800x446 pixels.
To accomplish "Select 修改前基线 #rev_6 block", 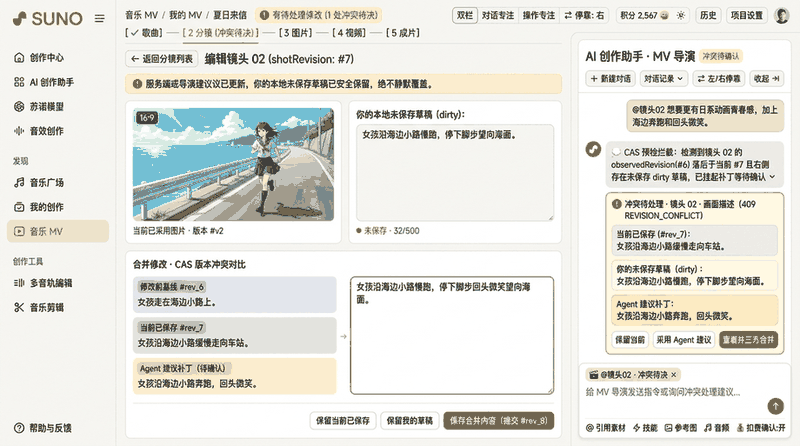I will point(235,294).
